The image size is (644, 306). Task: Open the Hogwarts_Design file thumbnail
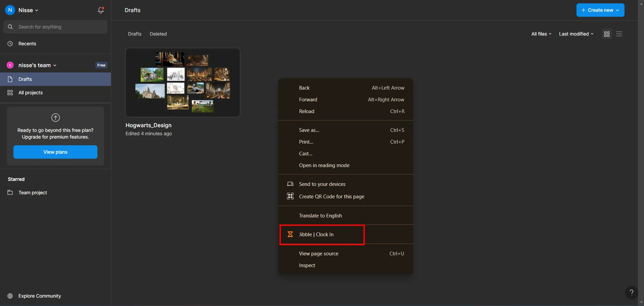click(182, 83)
